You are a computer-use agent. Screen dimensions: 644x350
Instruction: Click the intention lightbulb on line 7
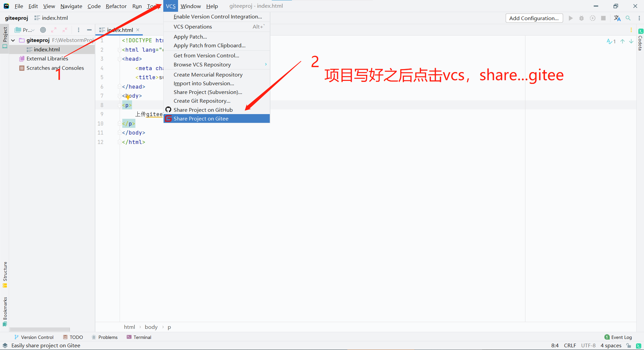coord(128,97)
